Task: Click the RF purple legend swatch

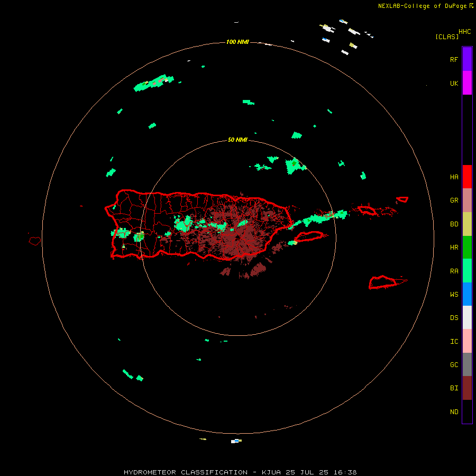Action: click(467, 59)
